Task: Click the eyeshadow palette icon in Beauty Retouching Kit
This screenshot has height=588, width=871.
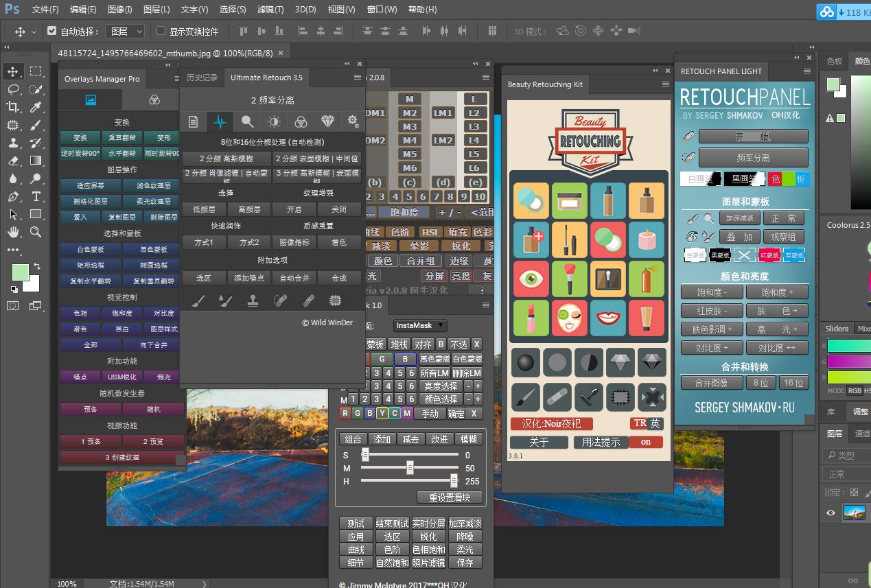Action: [x=607, y=279]
